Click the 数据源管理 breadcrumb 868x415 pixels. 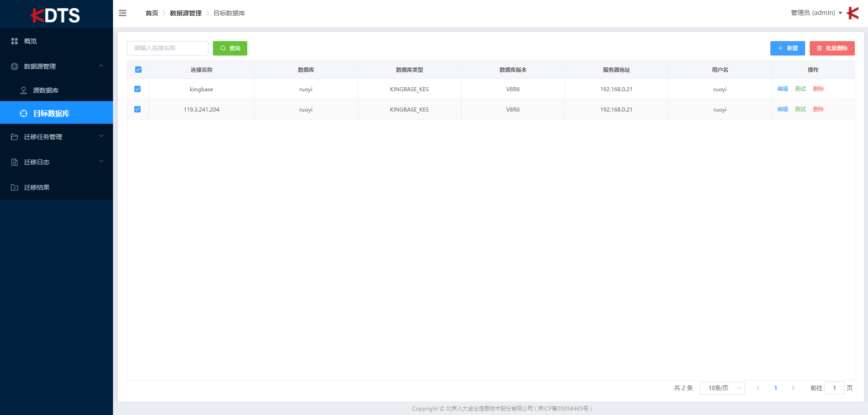click(x=186, y=13)
